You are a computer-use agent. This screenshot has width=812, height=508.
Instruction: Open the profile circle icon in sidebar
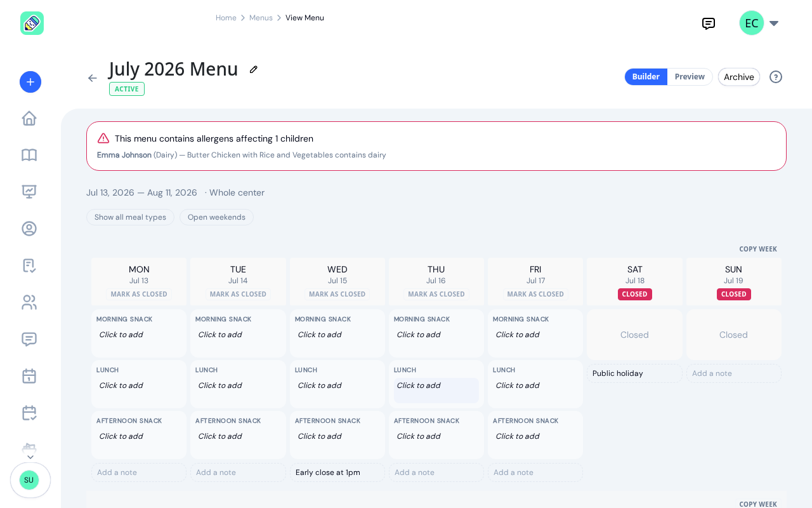pos(29,229)
